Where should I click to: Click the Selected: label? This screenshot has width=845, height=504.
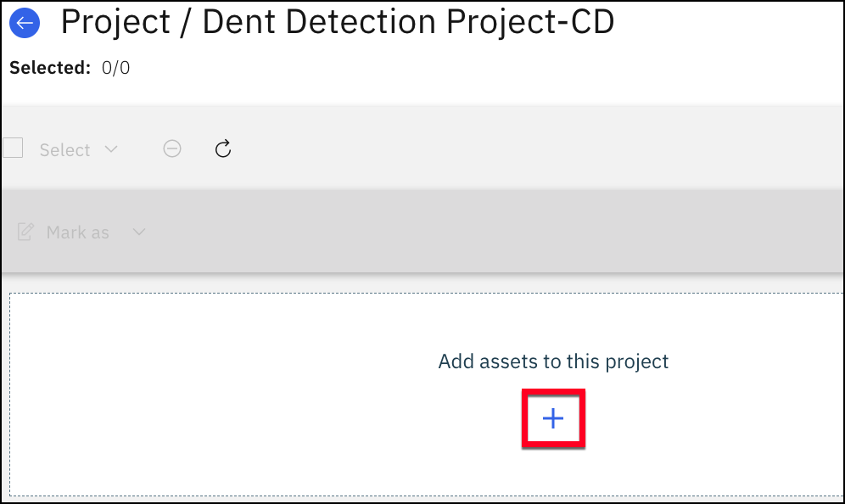50,68
